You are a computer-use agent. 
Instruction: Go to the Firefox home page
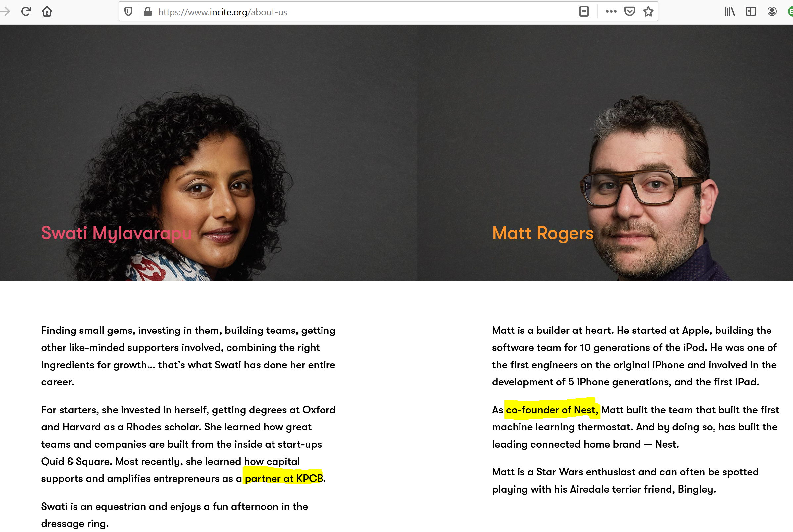click(x=47, y=12)
